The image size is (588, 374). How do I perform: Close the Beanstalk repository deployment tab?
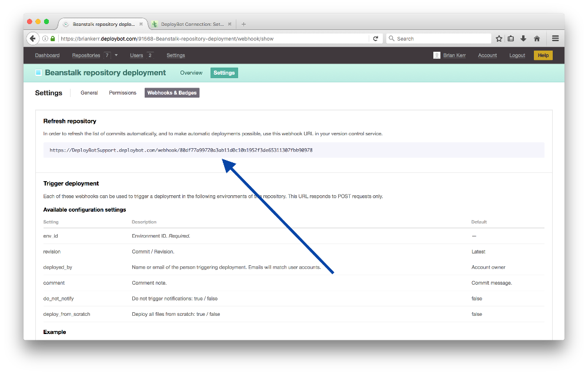point(141,24)
